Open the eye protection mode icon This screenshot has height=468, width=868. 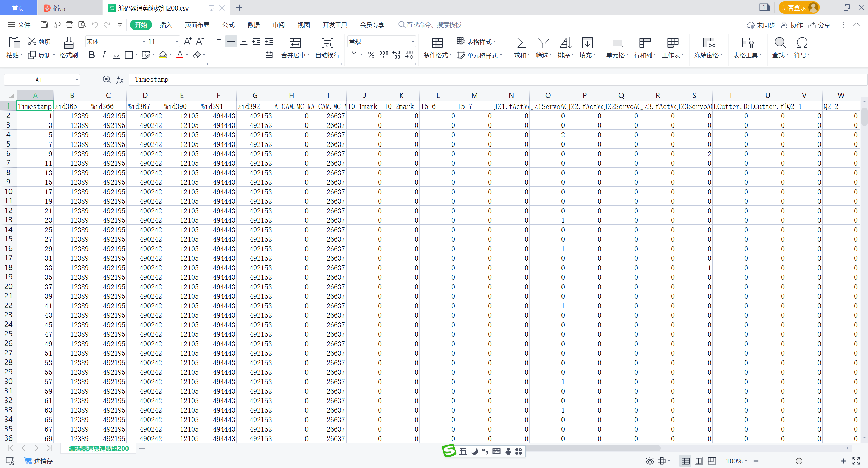(650, 461)
